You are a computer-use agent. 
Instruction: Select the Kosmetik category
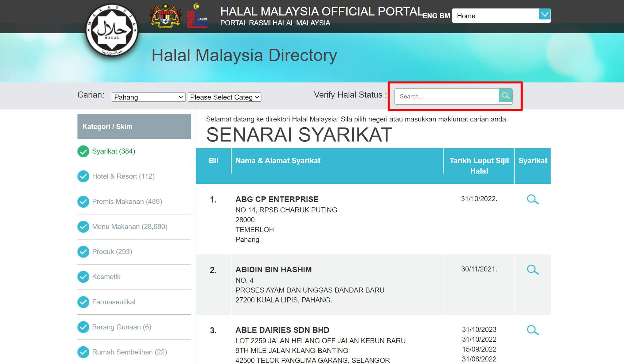[x=106, y=277]
